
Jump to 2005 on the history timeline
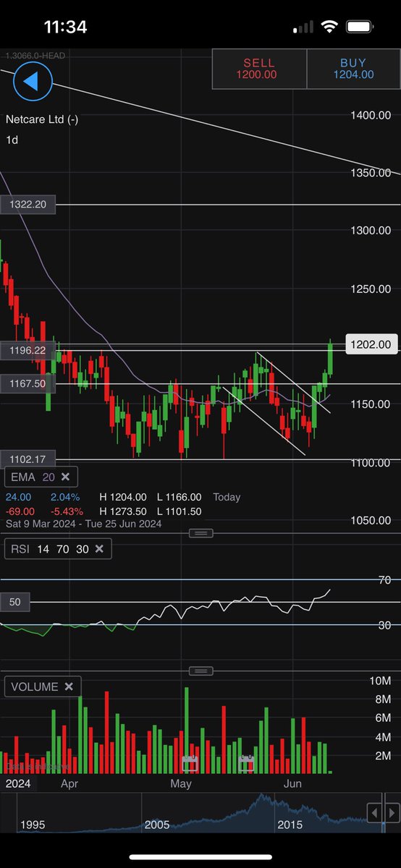158,825
